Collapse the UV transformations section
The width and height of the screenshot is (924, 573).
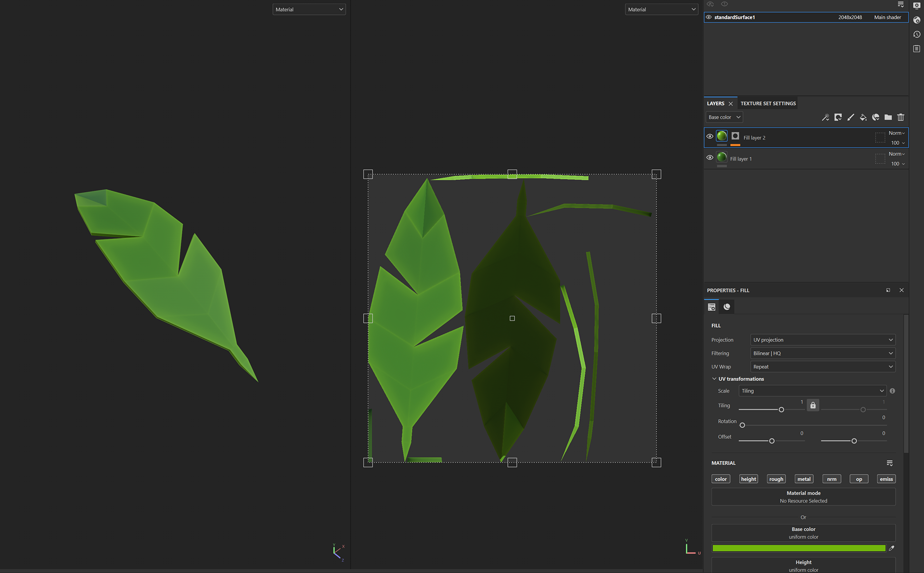(x=714, y=379)
